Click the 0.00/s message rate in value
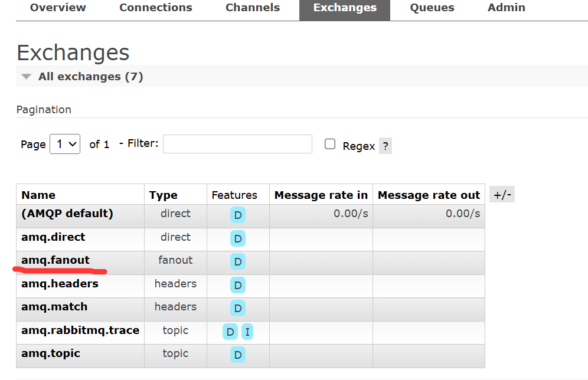Image resolution: width=588 pixels, height=380 pixels. click(351, 214)
